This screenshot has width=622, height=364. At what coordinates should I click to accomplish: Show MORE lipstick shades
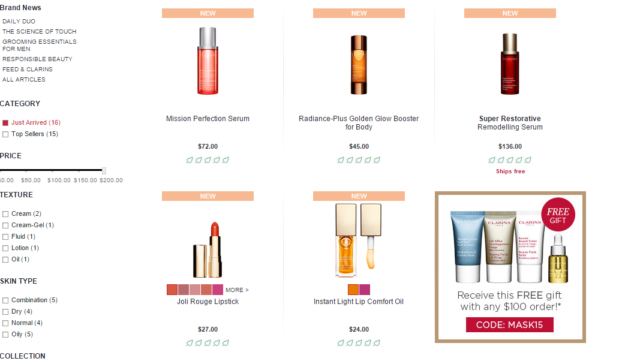pos(237,290)
